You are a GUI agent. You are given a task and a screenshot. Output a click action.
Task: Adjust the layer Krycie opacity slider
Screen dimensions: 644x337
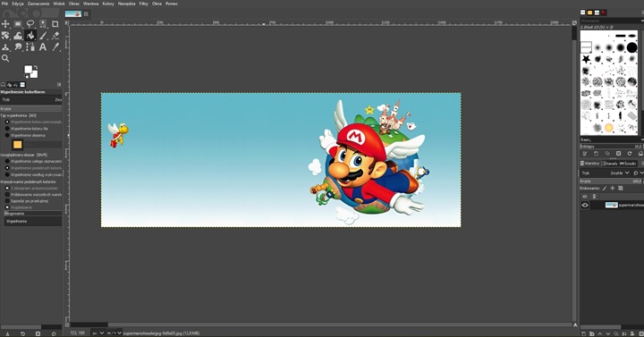[x=612, y=181]
